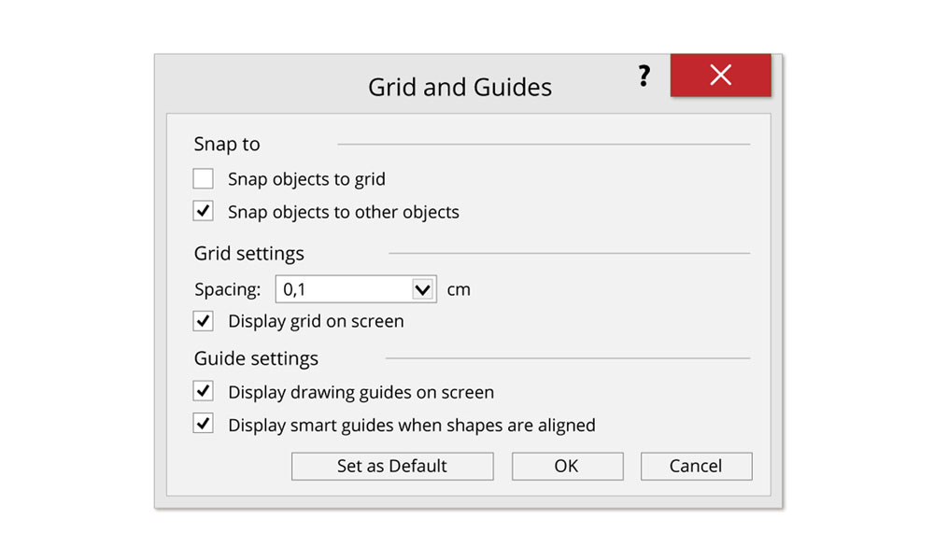934x560 pixels.
Task: Click the question mark help icon
Action: (644, 77)
